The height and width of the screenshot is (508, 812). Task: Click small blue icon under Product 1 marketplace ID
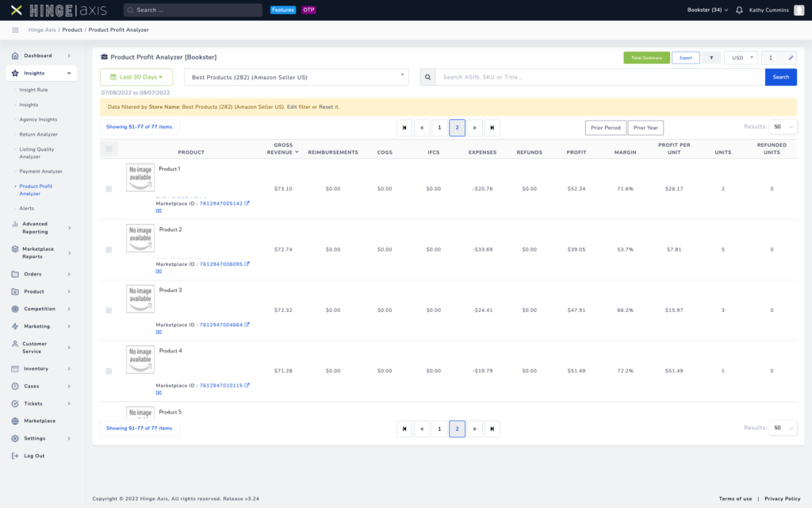click(x=159, y=211)
